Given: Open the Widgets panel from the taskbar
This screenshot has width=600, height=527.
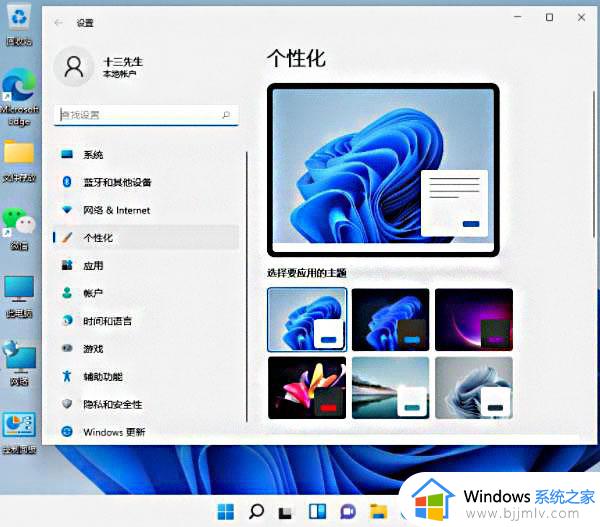Looking at the screenshot, I should tap(317, 511).
